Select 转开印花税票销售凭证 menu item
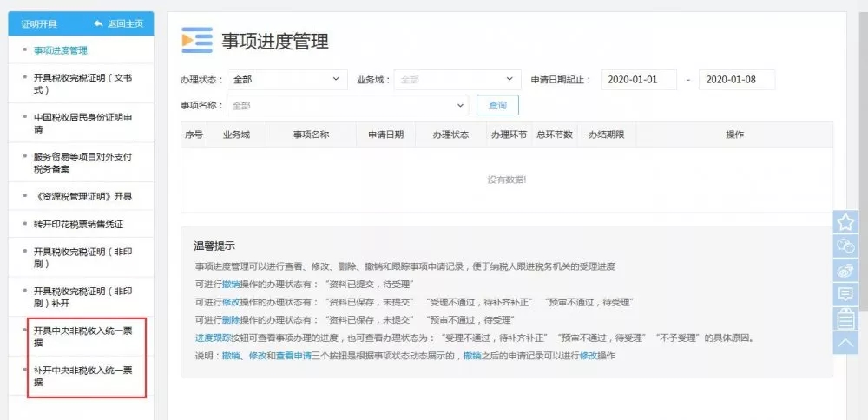This screenshot has height=420, width=868. 78,224
